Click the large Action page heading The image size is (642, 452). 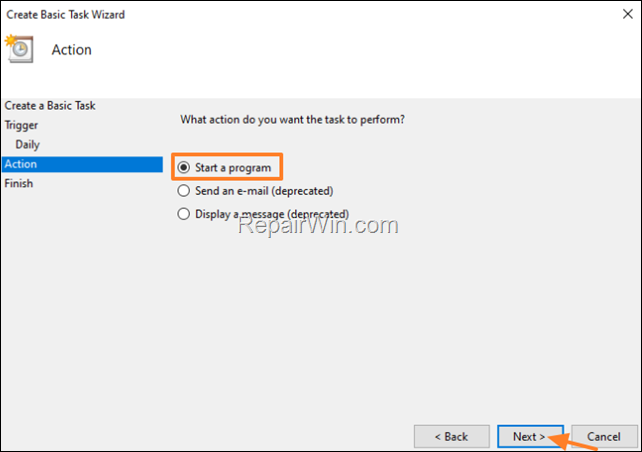pos(71,50)
